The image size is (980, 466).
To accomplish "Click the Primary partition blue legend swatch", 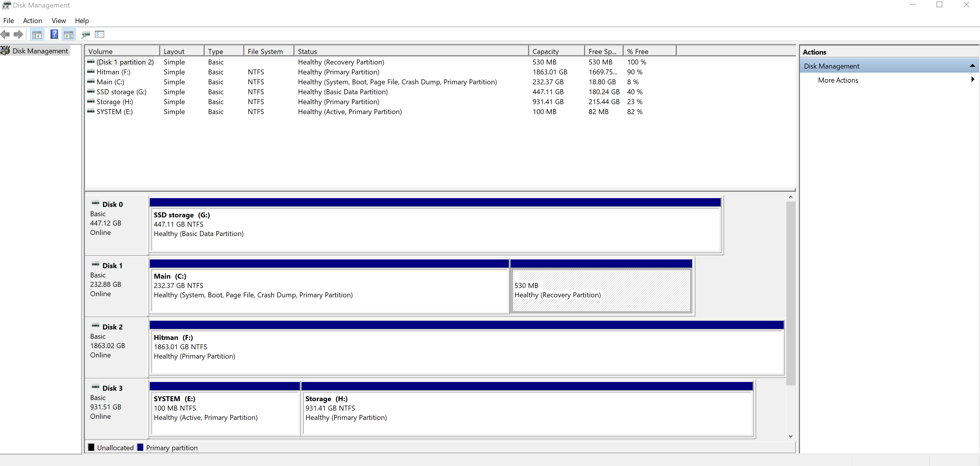I will tap(140, 447).
